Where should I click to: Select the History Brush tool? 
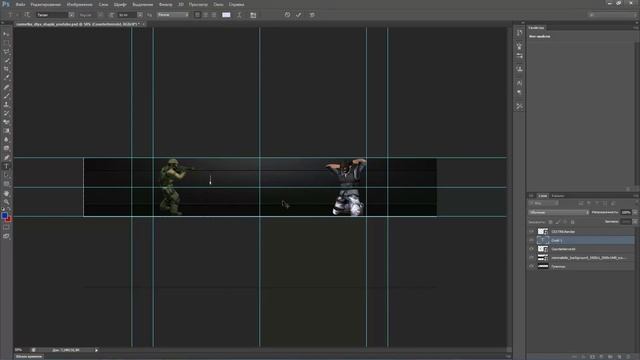pos(6,113)
